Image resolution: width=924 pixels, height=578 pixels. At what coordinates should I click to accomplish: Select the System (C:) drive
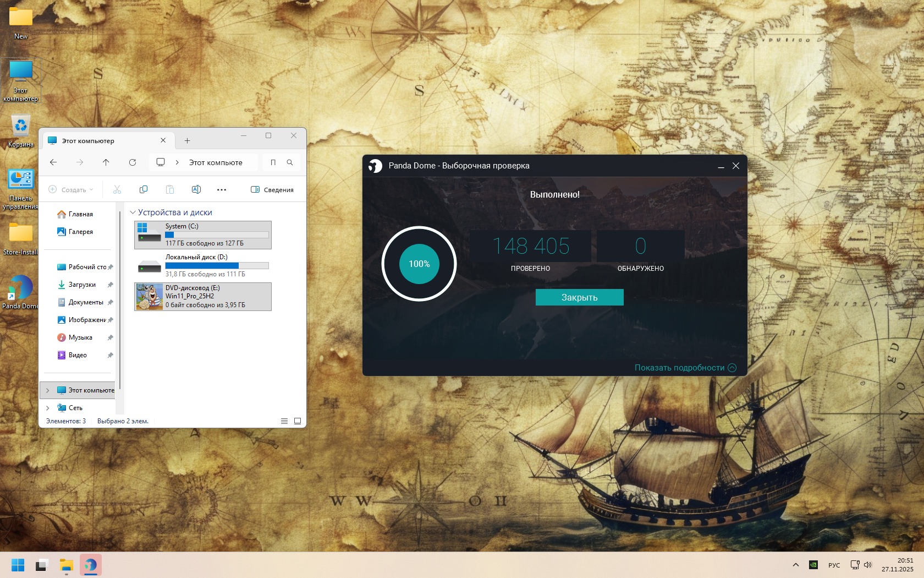click(x=203, y=235)
